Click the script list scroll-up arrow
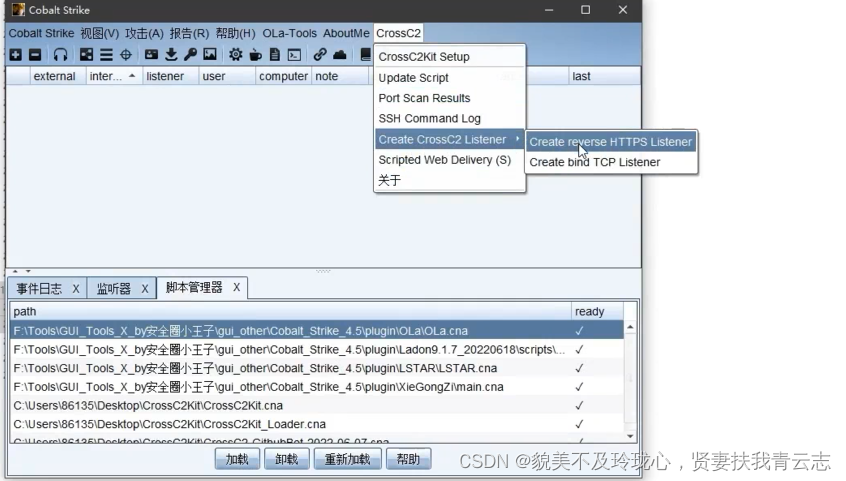 pos(630,328)
